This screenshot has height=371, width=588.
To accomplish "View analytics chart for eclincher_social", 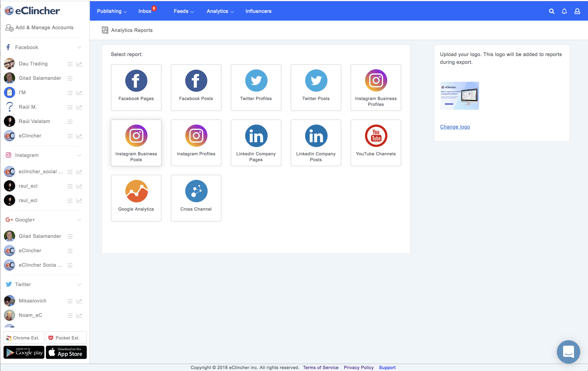I will click(79, 172).
